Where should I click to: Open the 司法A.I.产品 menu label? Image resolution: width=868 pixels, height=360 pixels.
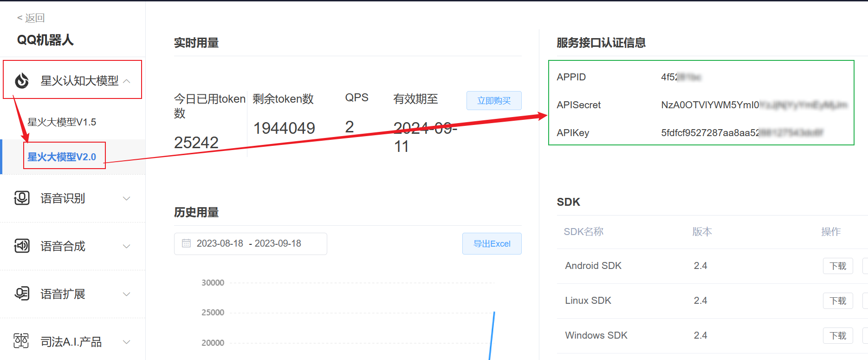coord(71,342)
